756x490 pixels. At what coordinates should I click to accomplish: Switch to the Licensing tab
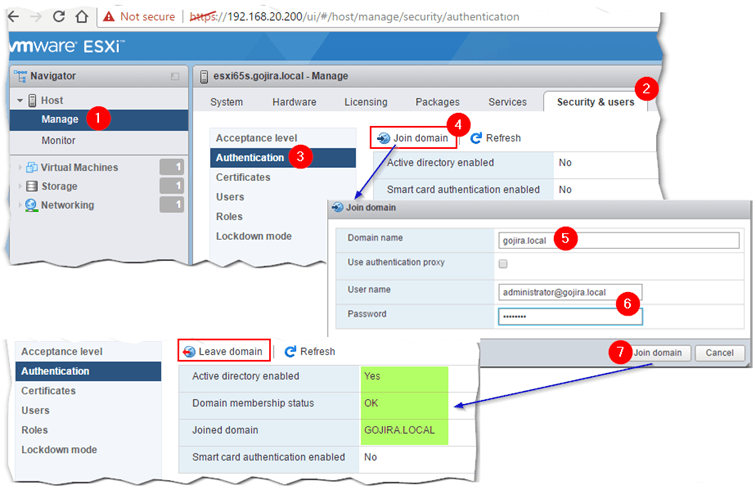365,102
